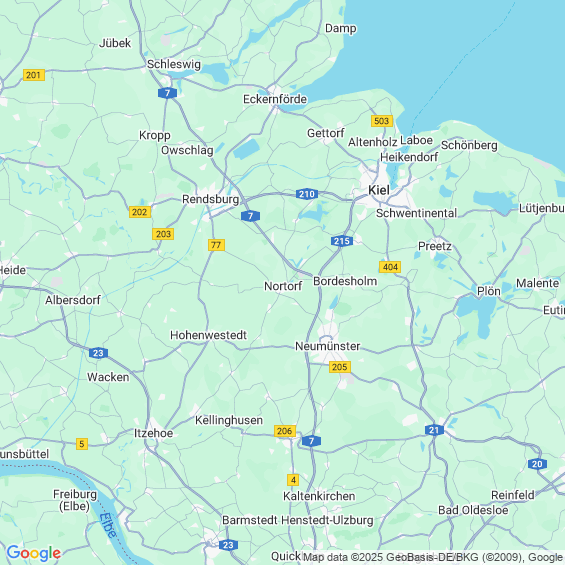Click the A7 shield near Schleswig
Screen dimensions: 565x565
pyautogui.click(x=167, y=93)
